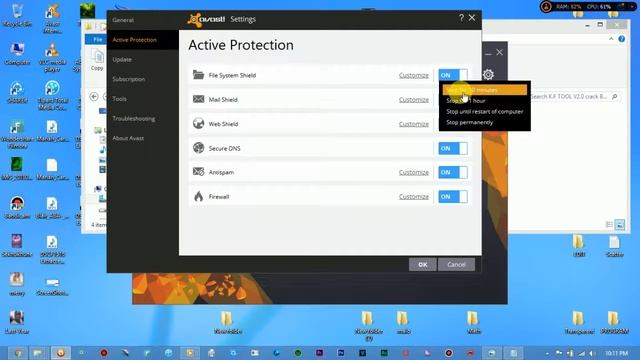Toggle the File System Shield ON switch
Viewport: 640px width, 360px height.
[x=453, y=75]
